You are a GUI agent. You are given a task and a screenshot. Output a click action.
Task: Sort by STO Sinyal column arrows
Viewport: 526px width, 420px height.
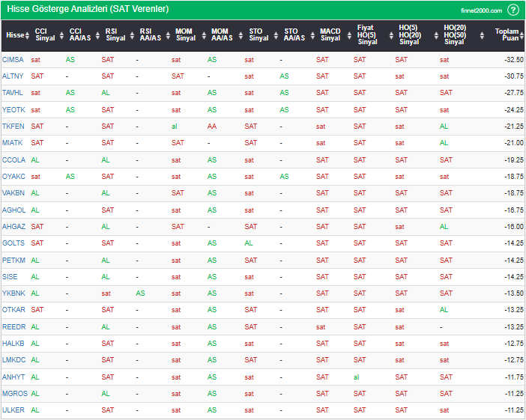pos(276,35)
